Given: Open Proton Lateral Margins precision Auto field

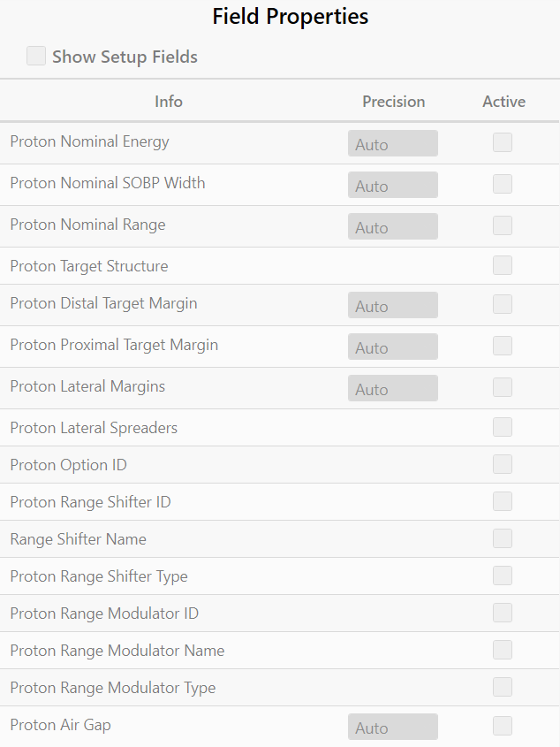Looking at the screenshot, I should (x=393, y=388).
